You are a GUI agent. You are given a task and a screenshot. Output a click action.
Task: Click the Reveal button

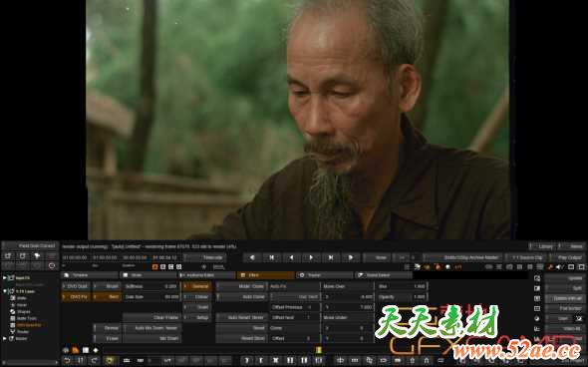tap(108, 328)
